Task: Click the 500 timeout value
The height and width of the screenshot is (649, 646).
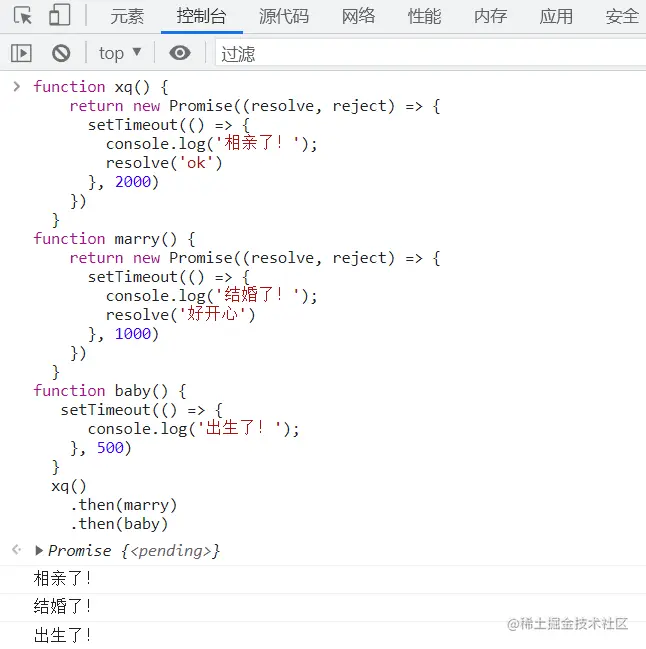Action: (110, 448)
